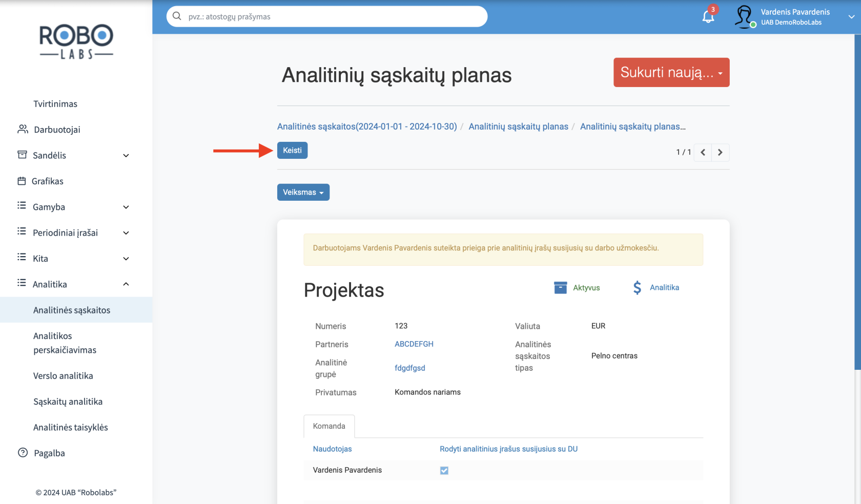Go to next record arrow
This screenshot has height=504, width=861.
tap(720, 152)
